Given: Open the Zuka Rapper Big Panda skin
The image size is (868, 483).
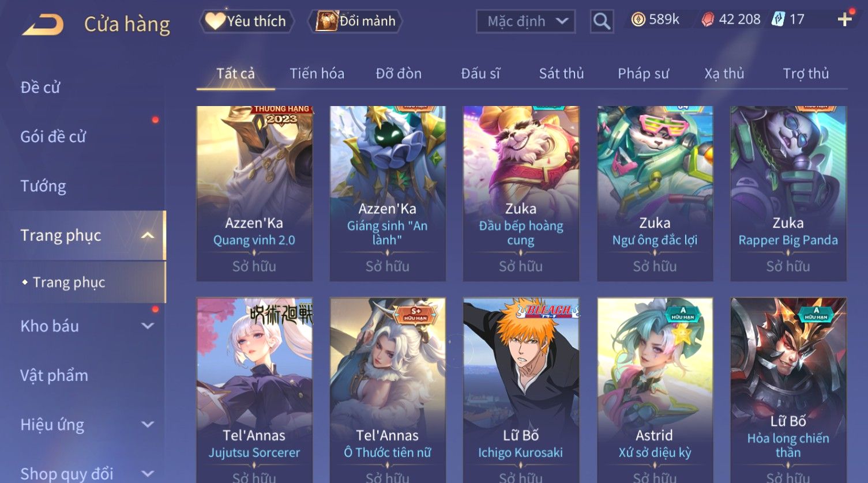Looking at the screenshot, I should coord(788,193).
